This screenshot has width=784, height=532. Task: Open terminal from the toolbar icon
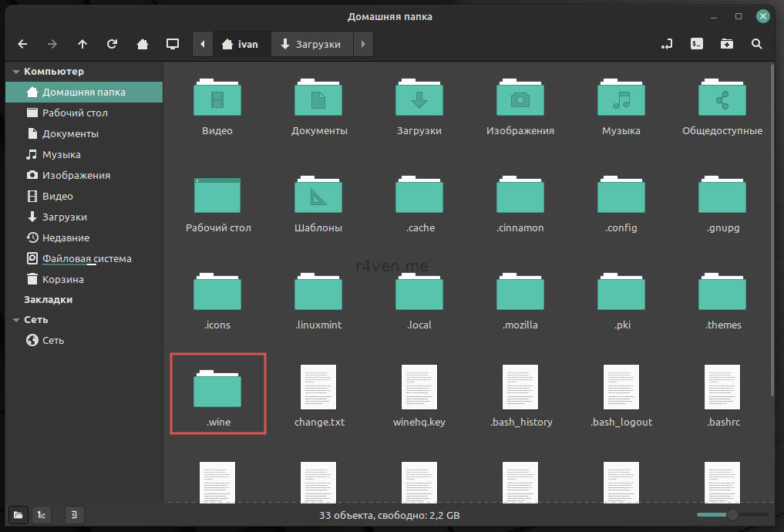click(696, 45)
